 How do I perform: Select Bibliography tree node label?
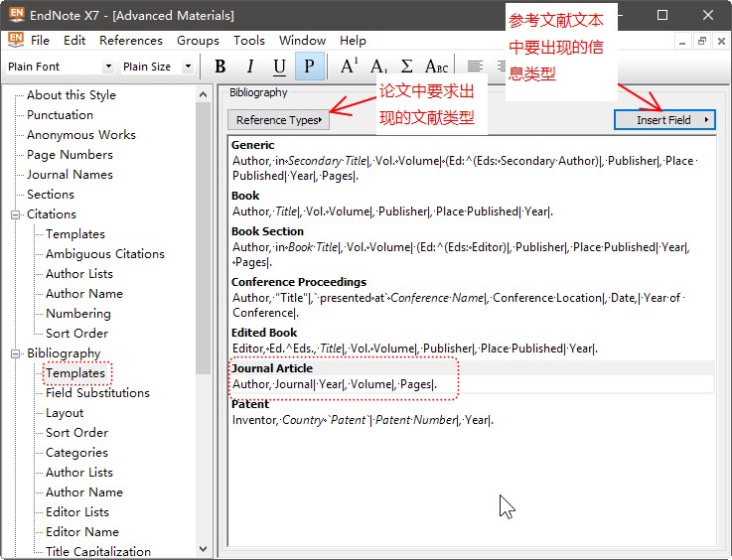pyautogui.click(x=64, y=353)
